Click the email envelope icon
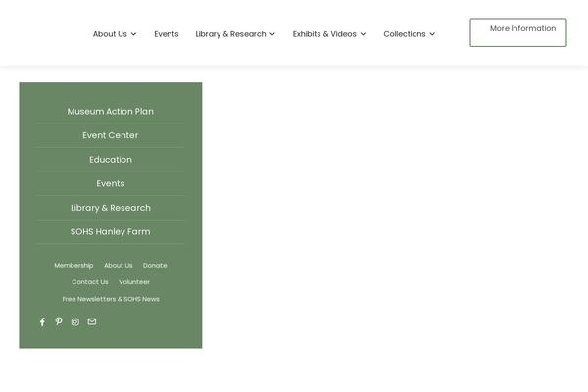 point(92,321)
